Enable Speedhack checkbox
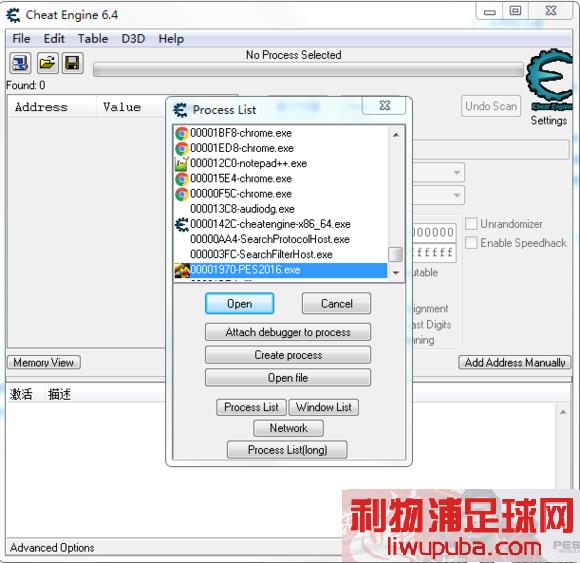 click(x=471, y=243)
